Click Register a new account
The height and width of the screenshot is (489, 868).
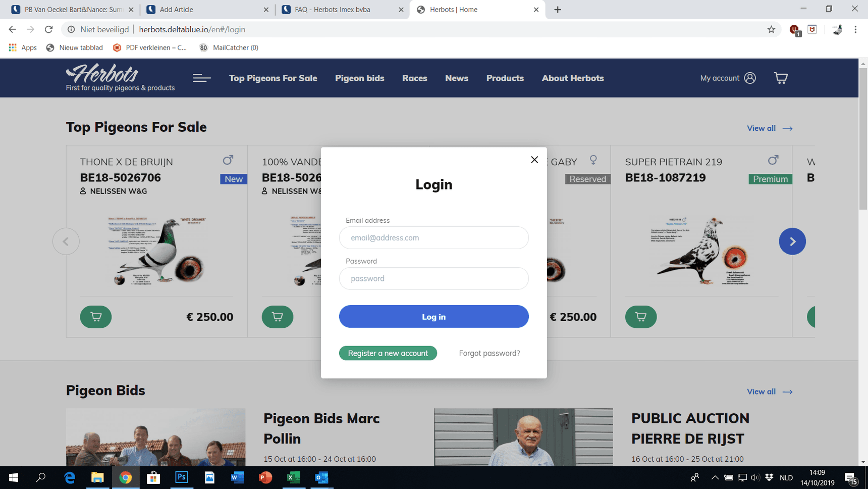point(388,353)
